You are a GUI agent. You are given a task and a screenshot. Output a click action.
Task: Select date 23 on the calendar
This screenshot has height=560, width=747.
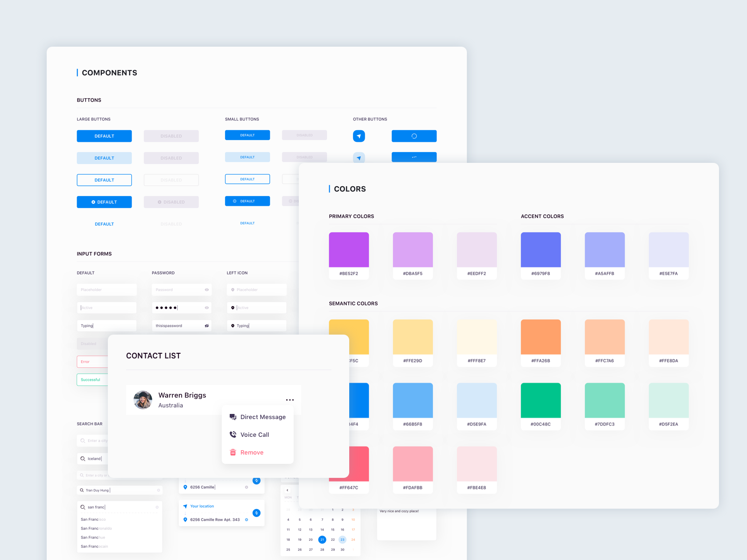(343, 539)
